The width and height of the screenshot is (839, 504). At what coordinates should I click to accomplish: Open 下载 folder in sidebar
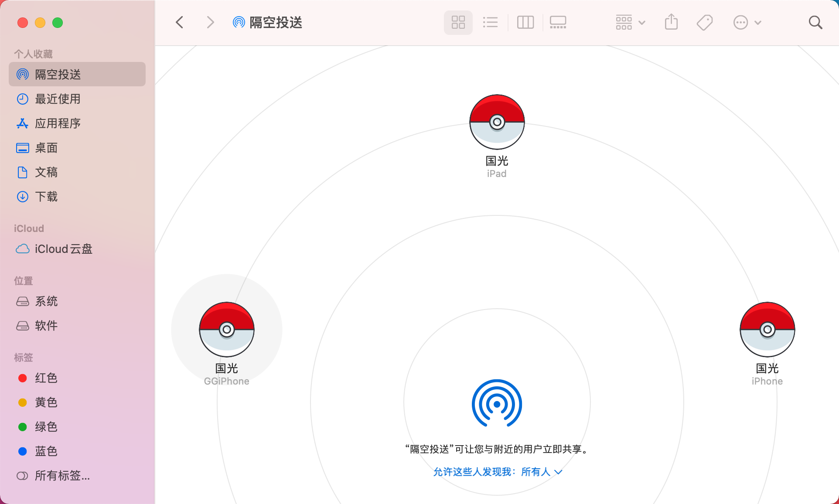click(x=46, y=197)
